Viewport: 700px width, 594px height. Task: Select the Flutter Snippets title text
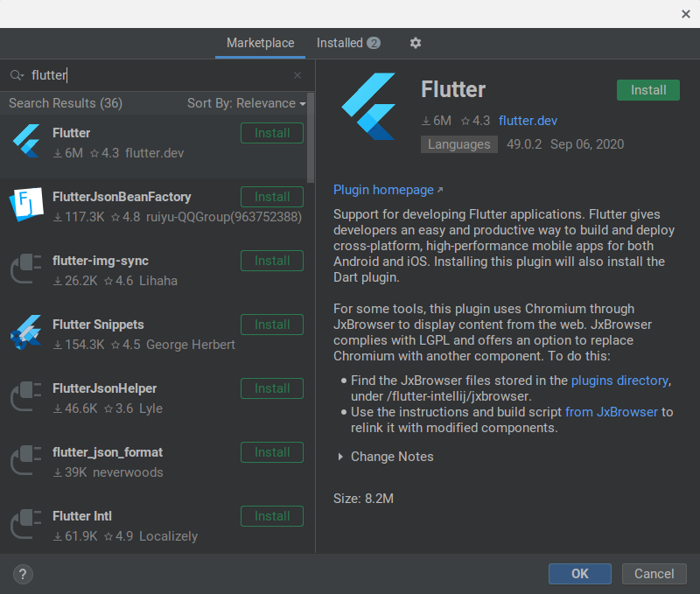tap(98, 325)
